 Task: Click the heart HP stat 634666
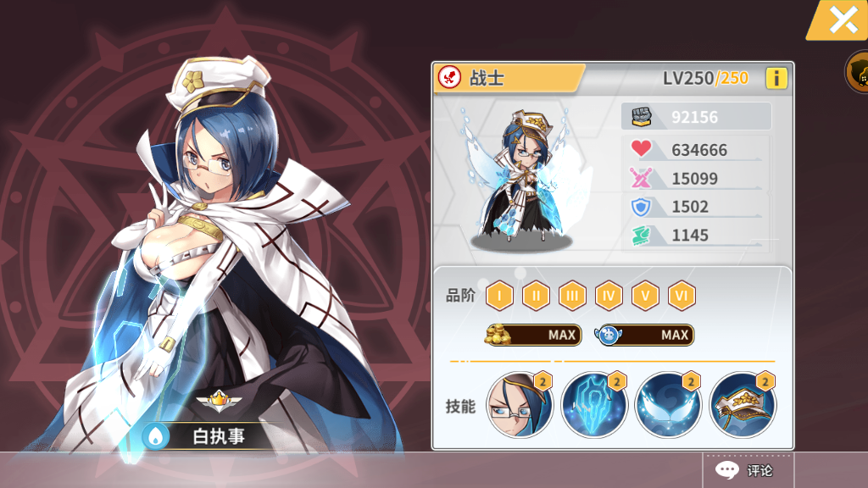pyautogui.click(x=695, y=149)
